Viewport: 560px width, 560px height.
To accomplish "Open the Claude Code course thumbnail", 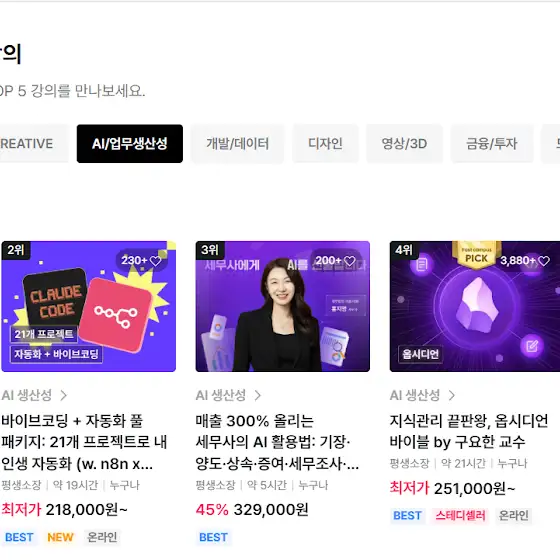I will click(89, 306).
